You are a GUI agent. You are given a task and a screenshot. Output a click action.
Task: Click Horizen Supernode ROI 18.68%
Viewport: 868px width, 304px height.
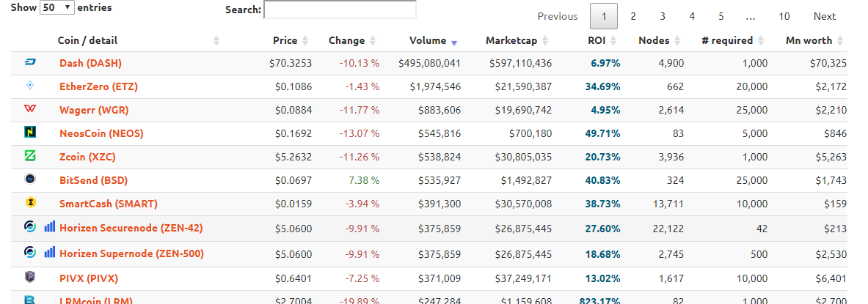603,253
